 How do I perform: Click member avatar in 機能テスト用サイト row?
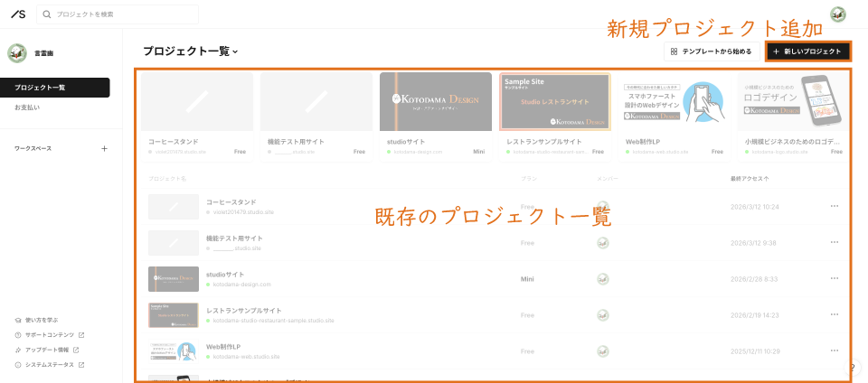[x=603, y=243]
